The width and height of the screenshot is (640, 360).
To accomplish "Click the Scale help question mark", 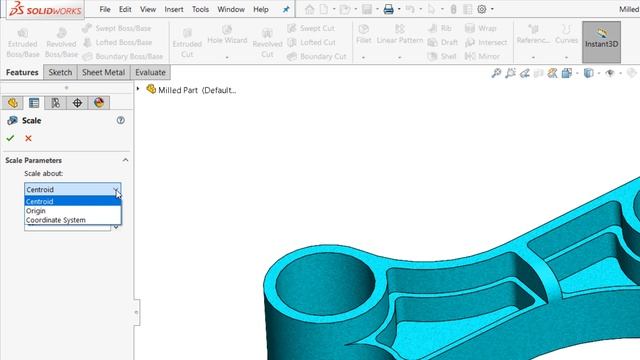I will (120, 120).
